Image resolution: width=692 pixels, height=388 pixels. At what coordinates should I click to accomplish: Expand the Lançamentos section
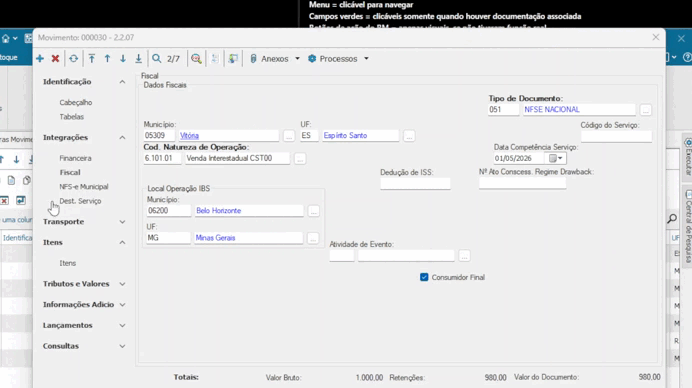click(122, 326)
